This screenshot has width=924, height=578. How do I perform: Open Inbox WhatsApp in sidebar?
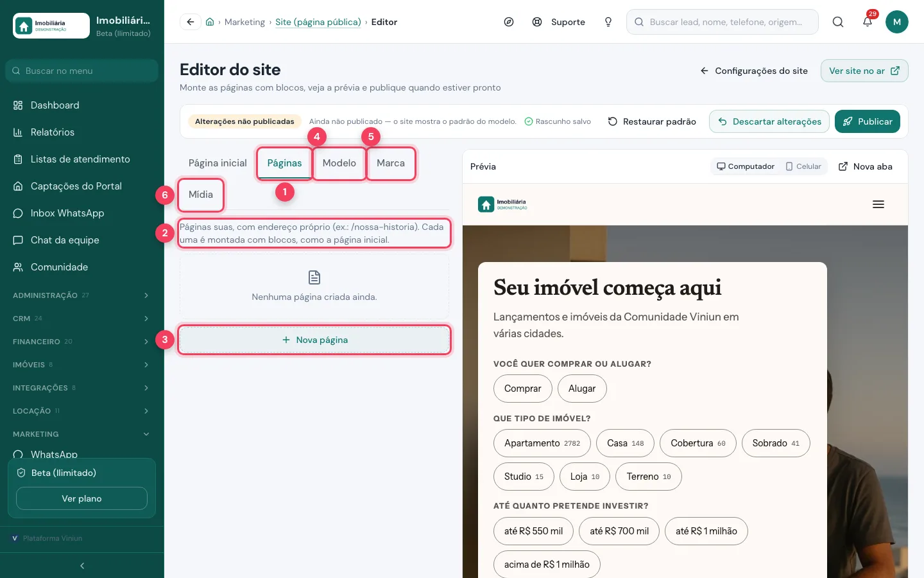81,213
